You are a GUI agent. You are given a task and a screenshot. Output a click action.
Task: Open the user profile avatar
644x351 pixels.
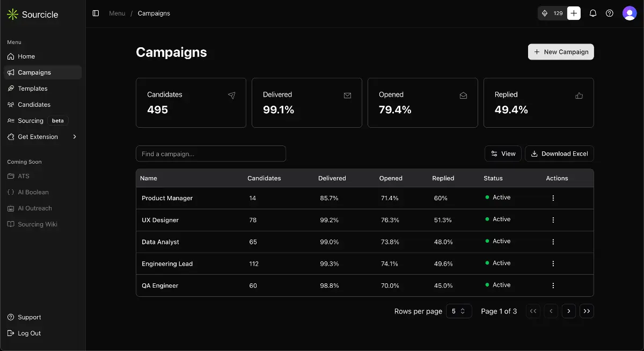tap(629, 13)
